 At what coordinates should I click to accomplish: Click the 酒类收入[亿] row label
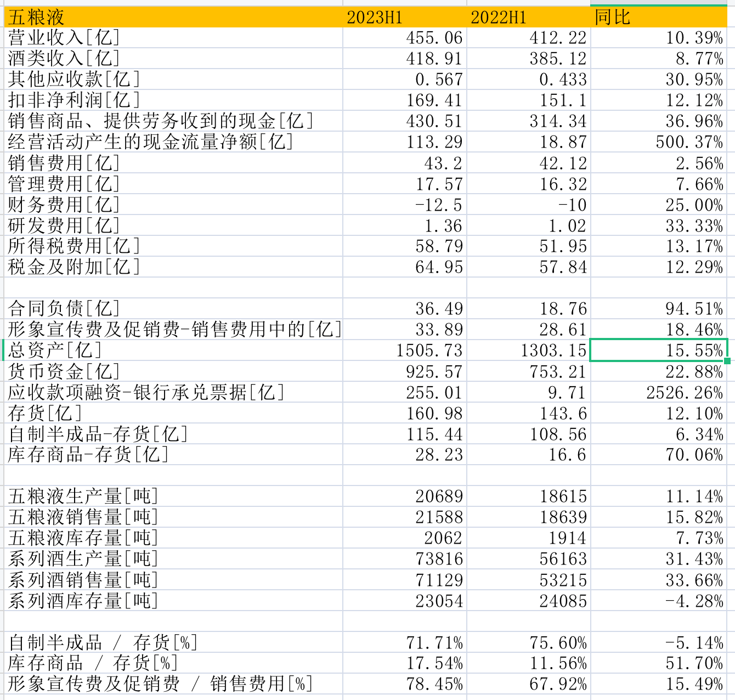pos(64,59)
